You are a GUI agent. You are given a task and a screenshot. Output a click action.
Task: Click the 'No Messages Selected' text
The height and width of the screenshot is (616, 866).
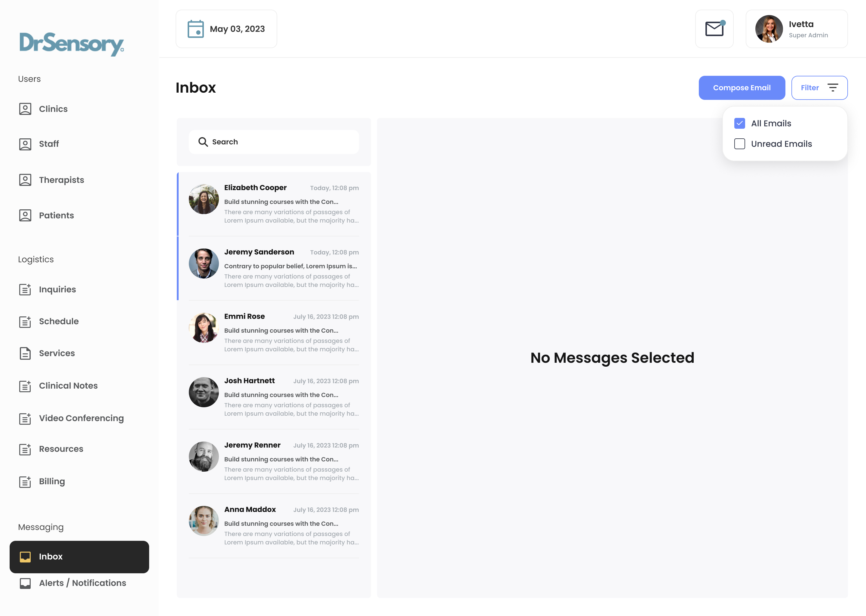coord(612,358)
